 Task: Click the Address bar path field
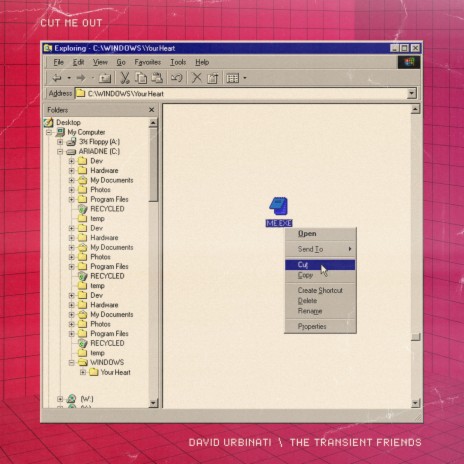click(x=242, y=94)
